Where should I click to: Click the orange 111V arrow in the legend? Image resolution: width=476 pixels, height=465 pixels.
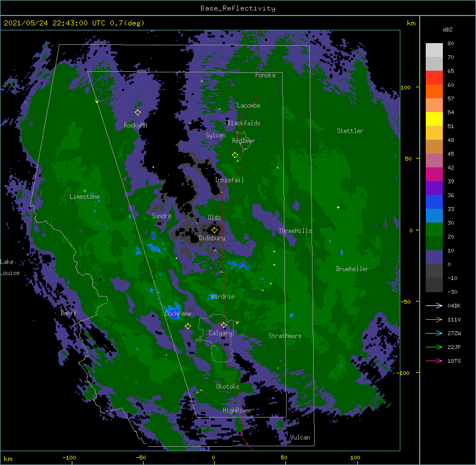click(x=434, y=319)
